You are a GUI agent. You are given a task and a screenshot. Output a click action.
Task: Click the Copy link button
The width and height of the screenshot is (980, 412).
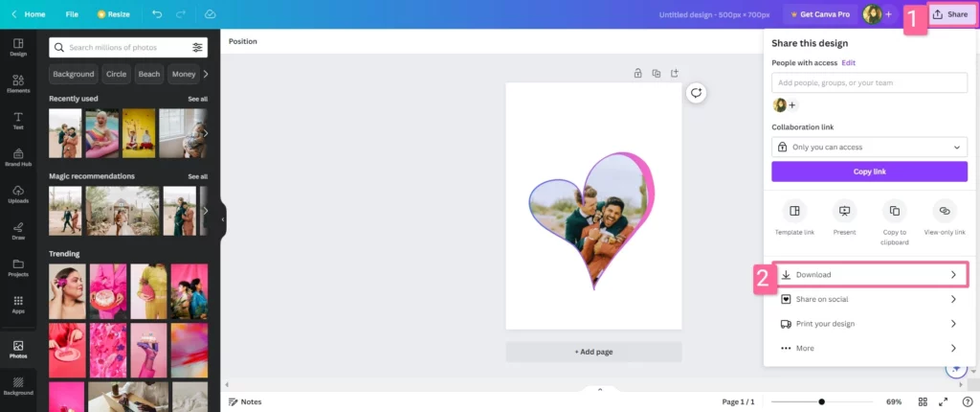869,172
